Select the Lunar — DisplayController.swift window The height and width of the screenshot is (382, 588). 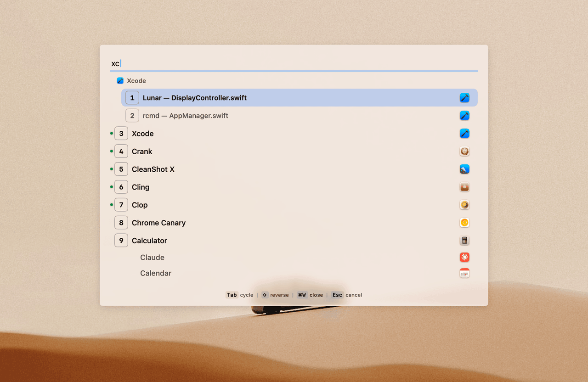pyautogui.click(x=300, y=98)
